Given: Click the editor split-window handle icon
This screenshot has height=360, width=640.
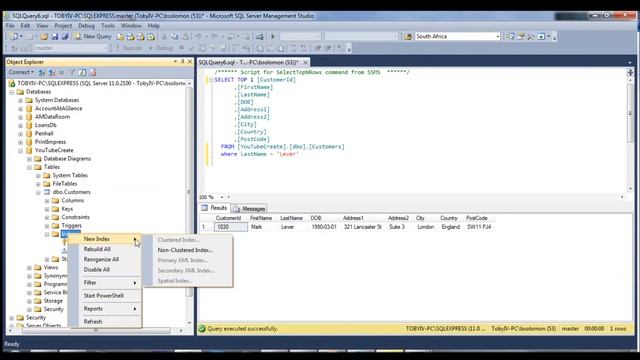Looking at the screenshot, I should click(630, 72).
